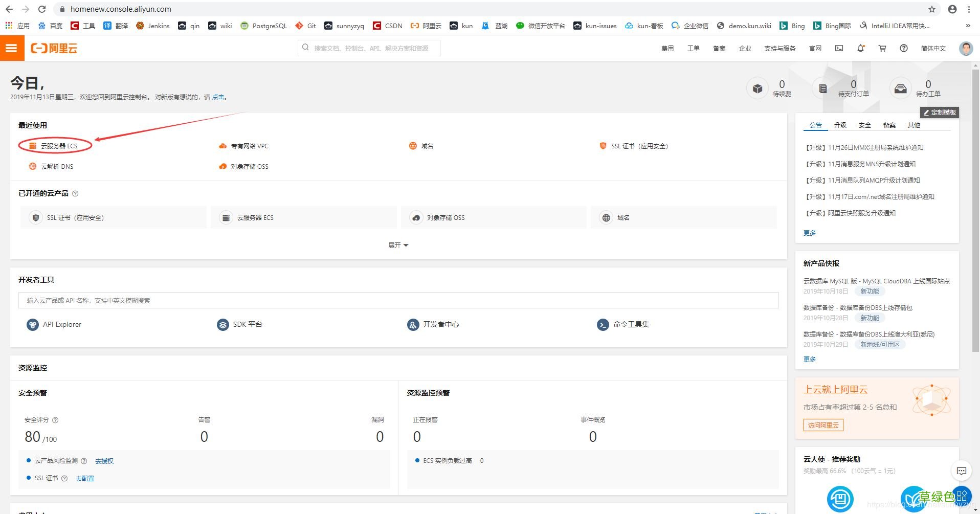The image size is (980, 514).
Task: Click the 定制模板 button
Action: (x=940, y=113)
